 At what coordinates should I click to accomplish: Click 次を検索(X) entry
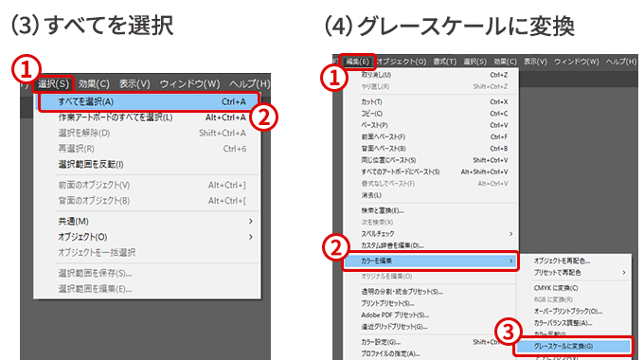click(431, 223)
